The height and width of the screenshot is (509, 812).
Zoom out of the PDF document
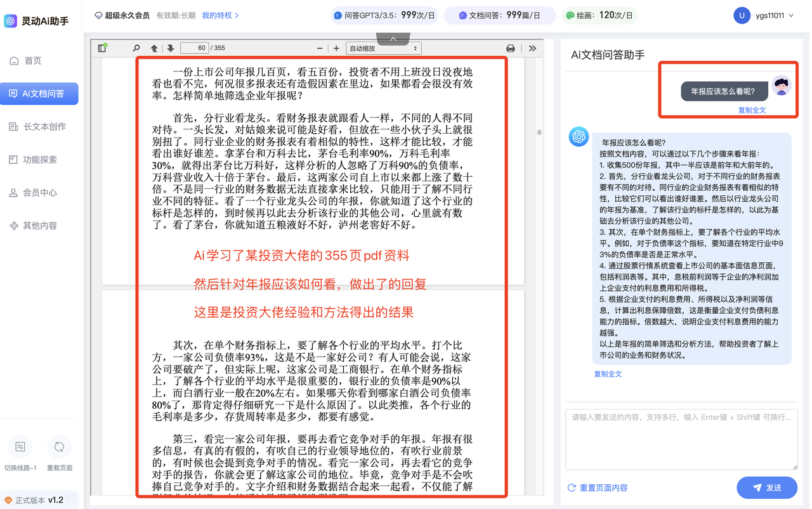coord(319,48)
